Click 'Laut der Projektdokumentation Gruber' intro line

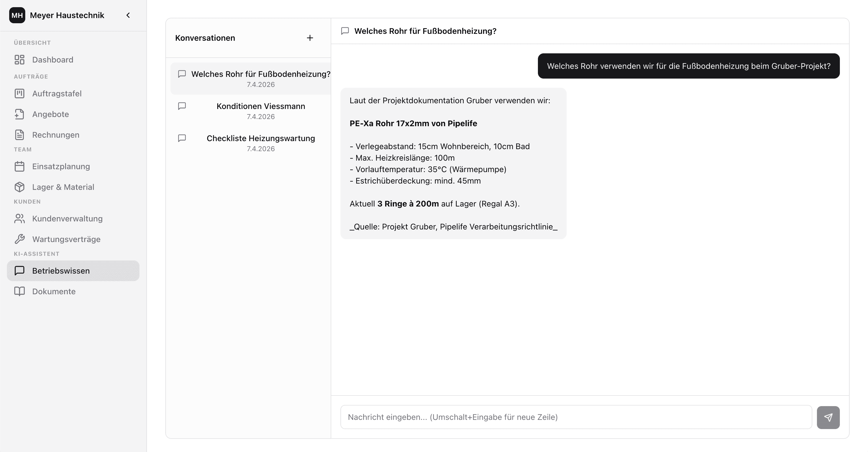click(450, 101)
